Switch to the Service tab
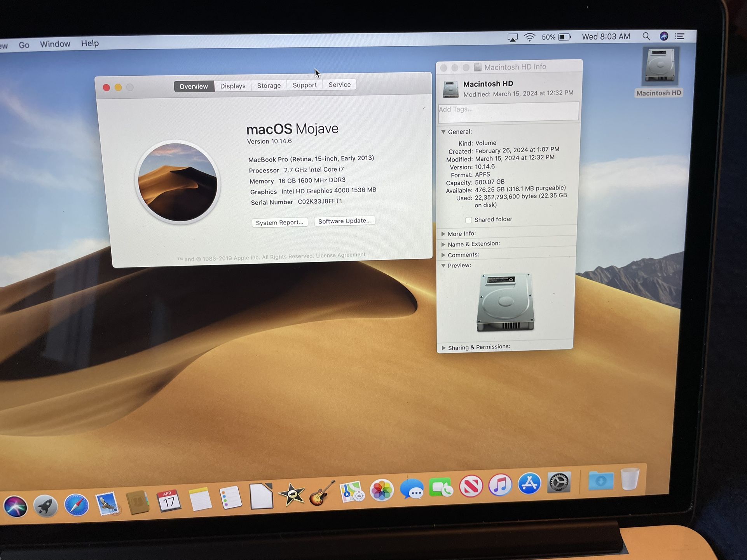The height and width of the screenshot is (560, 747). [x=340, y=85]
